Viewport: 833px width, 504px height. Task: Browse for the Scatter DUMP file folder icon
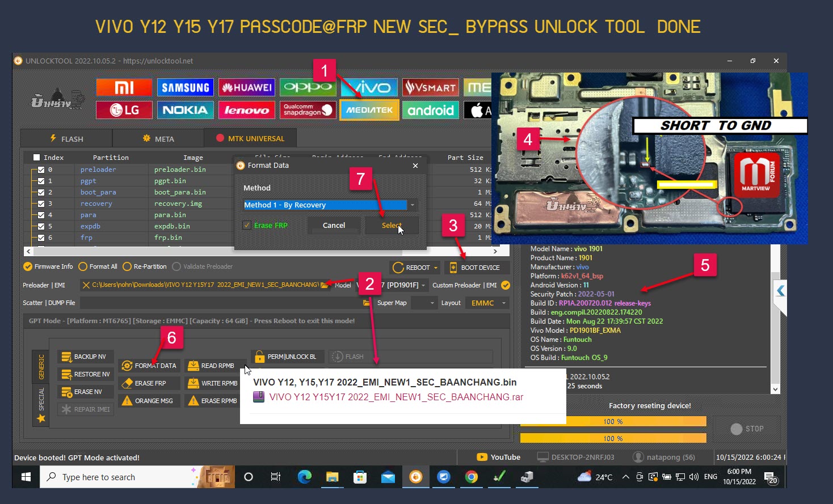[x=367, y=303]
